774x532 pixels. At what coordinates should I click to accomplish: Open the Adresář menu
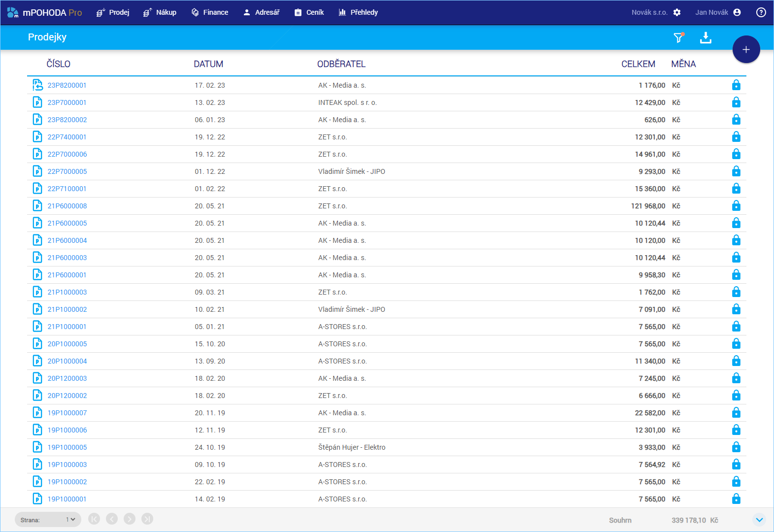click(261, 12)
